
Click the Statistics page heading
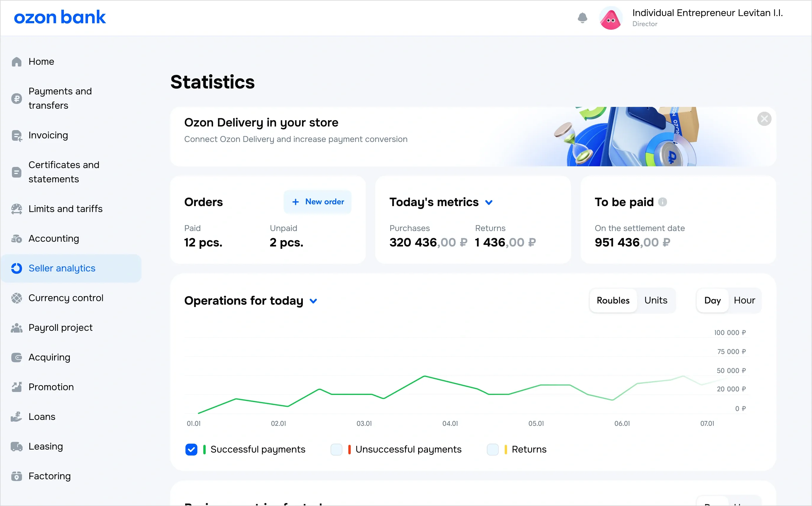(213, 82)
